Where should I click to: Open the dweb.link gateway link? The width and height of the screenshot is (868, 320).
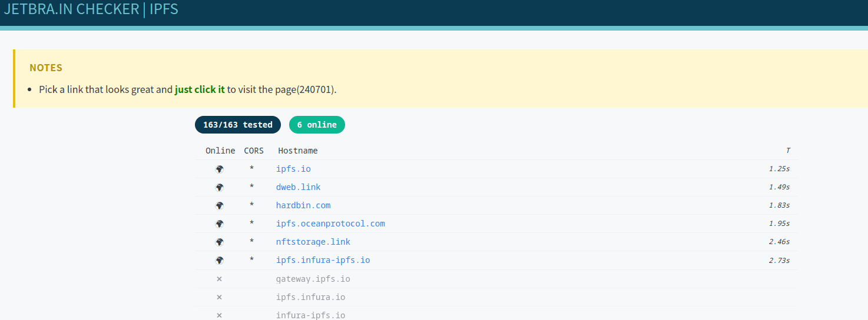pos(299,187)
